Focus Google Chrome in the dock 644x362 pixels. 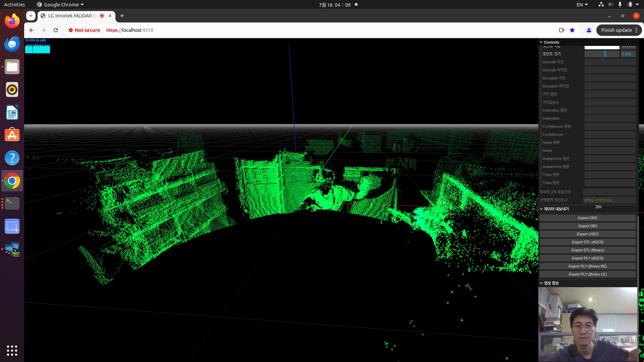point(12,181)
